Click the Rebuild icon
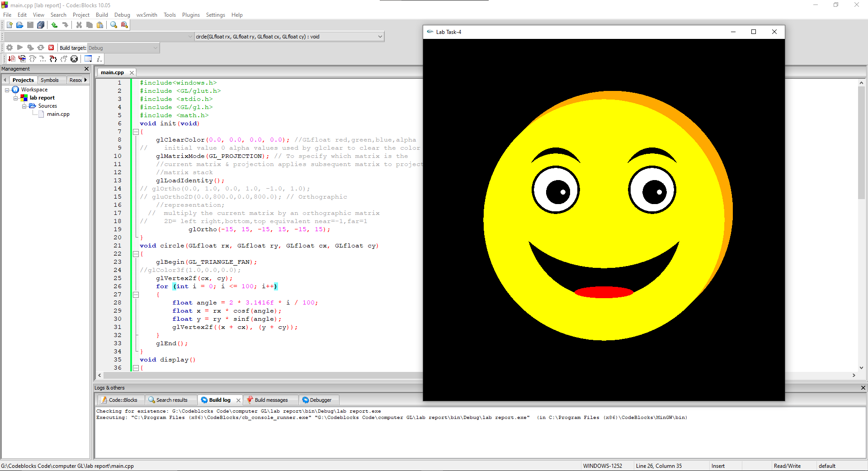Screen dimensions: 868x471 41,48
